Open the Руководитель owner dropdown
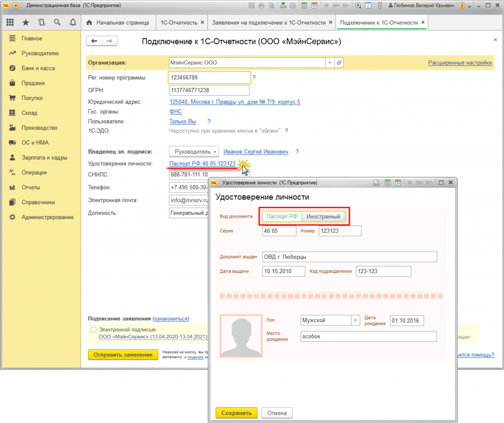The width and height of the screenshot is (504, 423). pos(194,152)
